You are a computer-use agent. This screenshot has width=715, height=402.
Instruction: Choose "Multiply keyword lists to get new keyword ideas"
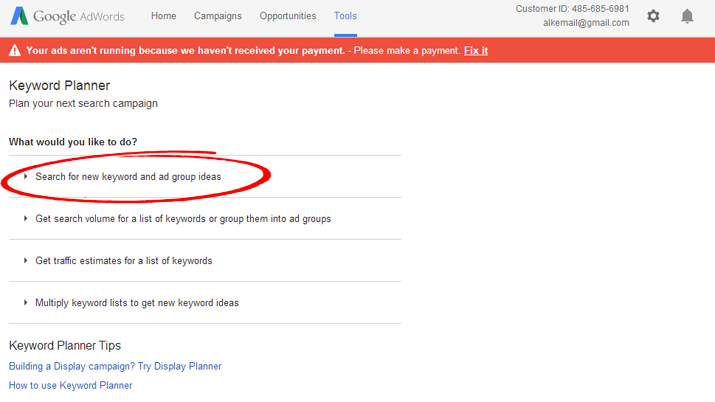point(137,303)
